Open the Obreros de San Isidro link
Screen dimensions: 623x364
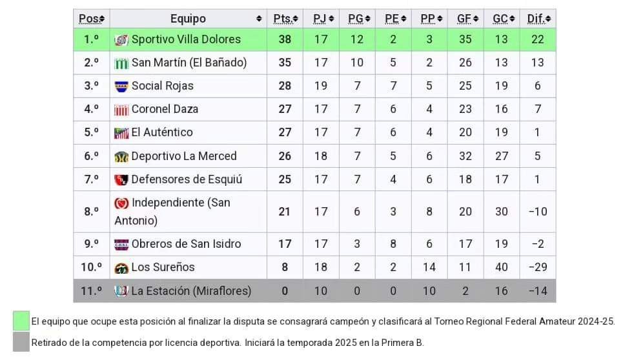click(186, 243)
